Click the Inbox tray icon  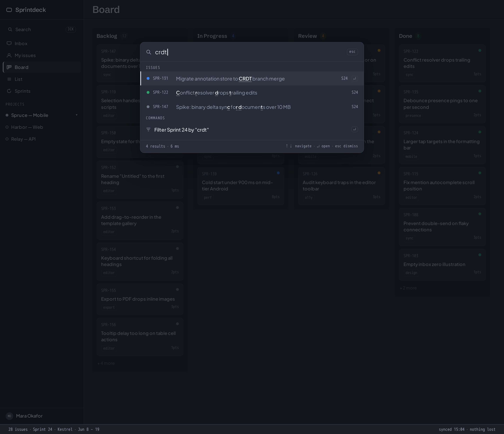pyautogui.click(x=9, y=43)
